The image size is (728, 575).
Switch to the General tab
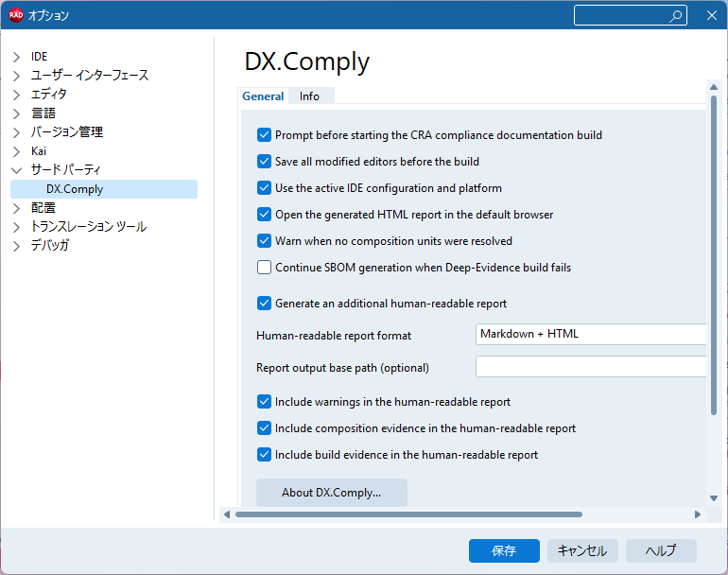point(263,96)
